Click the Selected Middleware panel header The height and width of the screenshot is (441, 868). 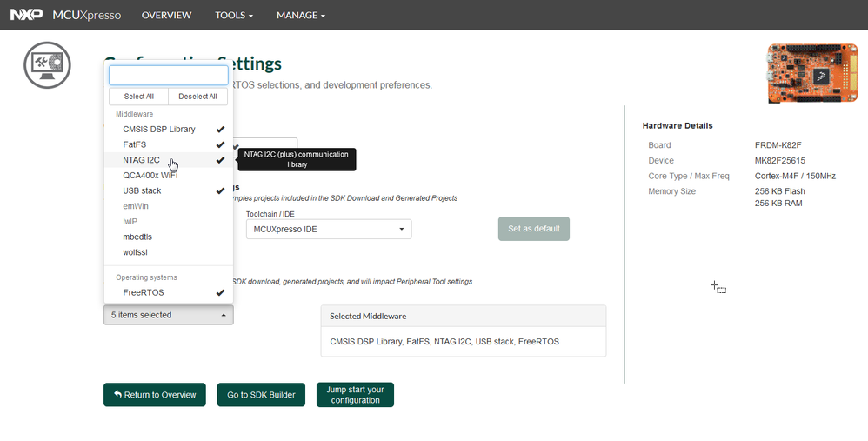click(x=464, y=316)
